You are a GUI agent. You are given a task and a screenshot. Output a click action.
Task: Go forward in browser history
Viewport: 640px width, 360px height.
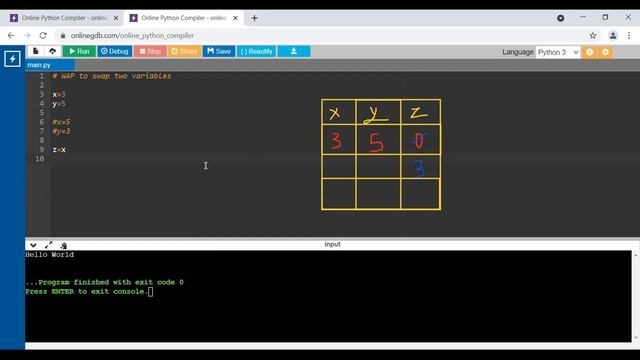click(x=27, y=36)
